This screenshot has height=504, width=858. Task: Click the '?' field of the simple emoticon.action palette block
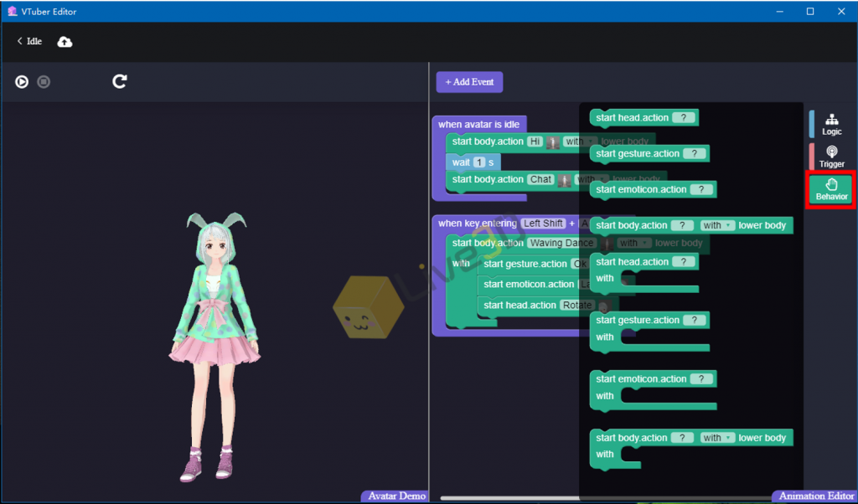701,190
